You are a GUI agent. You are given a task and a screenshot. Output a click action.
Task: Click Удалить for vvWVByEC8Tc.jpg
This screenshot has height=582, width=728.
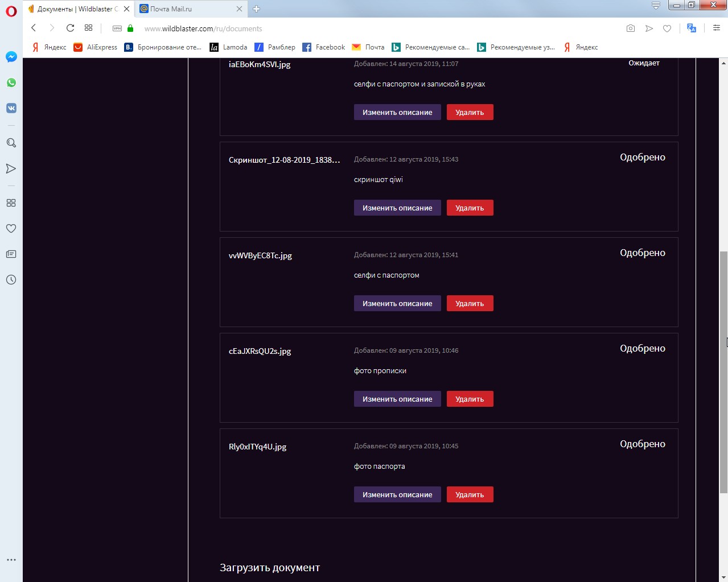(470, 303)
